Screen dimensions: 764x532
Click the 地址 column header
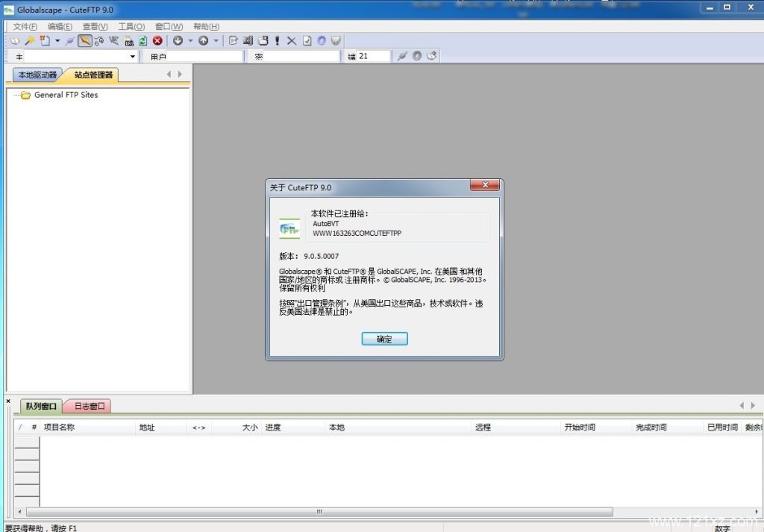tap(161, 428)
